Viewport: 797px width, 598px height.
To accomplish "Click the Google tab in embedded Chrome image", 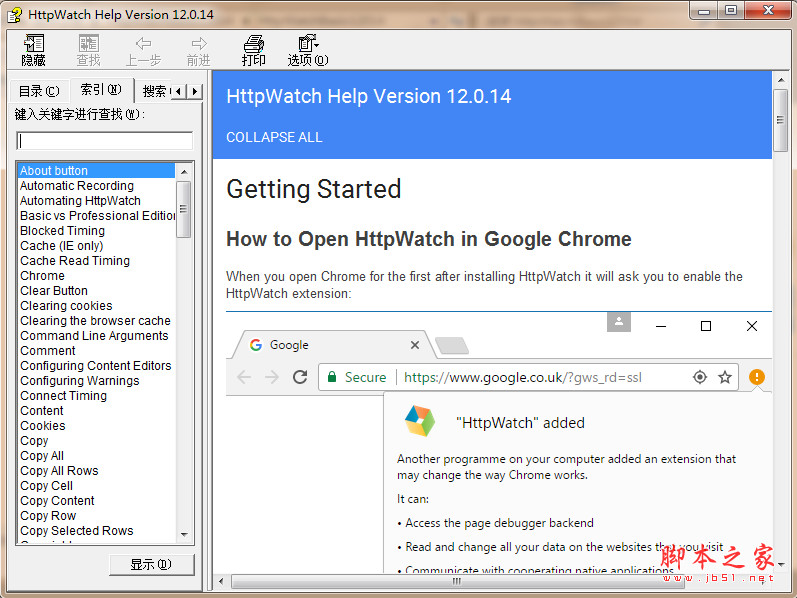I will coord(333,345).
